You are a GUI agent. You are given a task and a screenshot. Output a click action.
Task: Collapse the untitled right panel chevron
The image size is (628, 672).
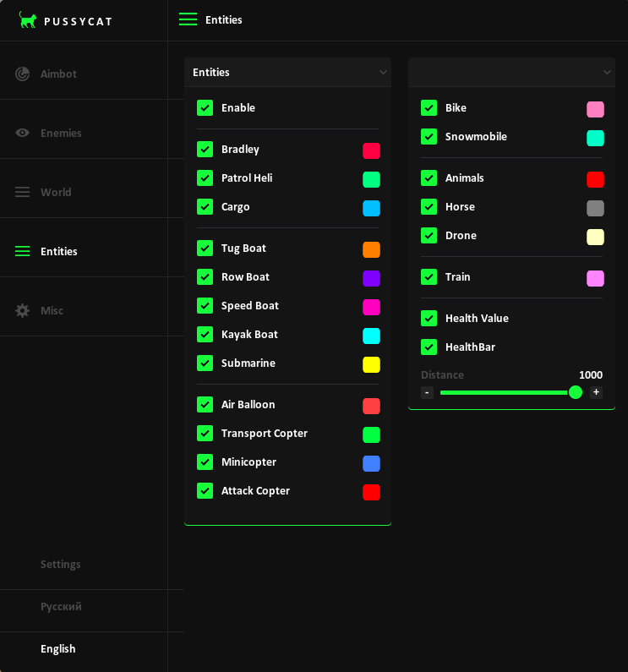pyautogui.click(x=607, y=73)
